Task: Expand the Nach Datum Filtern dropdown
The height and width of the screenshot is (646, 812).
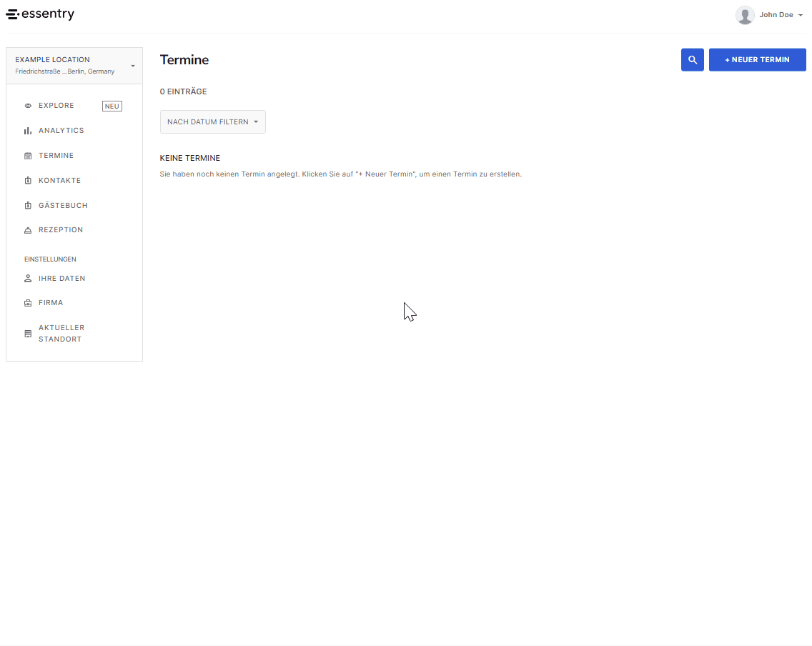Action: coord(213,121)
